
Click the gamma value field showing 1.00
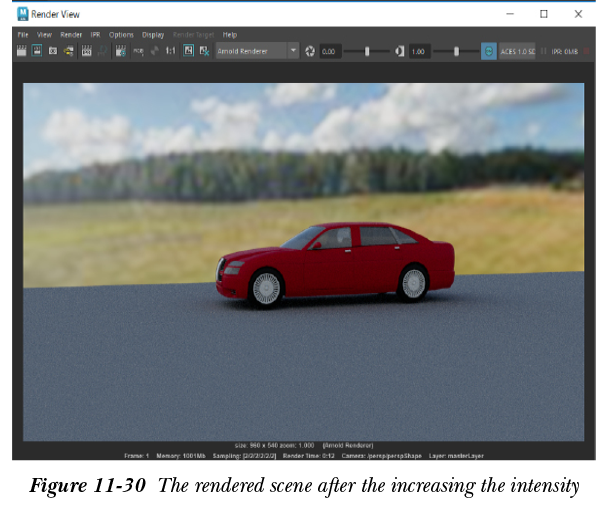[419, 51]
